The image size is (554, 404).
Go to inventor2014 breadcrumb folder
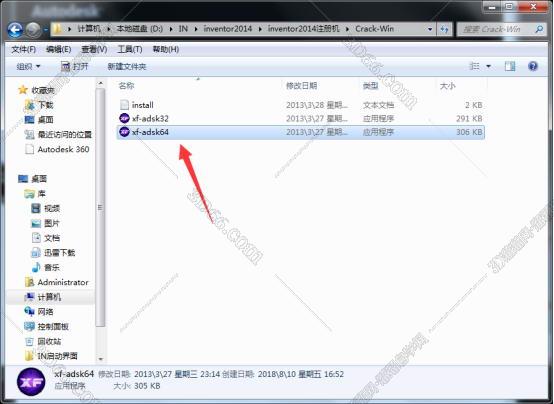point(228,29)
